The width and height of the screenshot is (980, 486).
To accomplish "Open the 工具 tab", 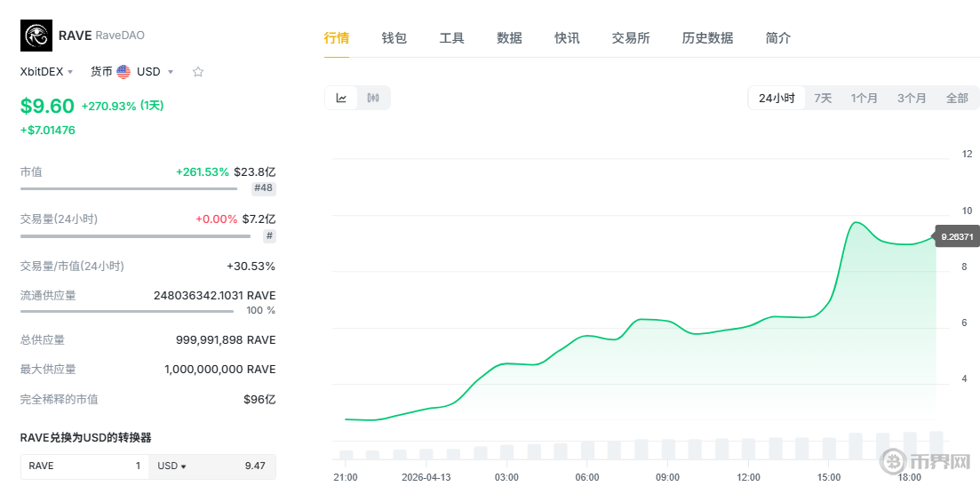I will click(452, 38).
